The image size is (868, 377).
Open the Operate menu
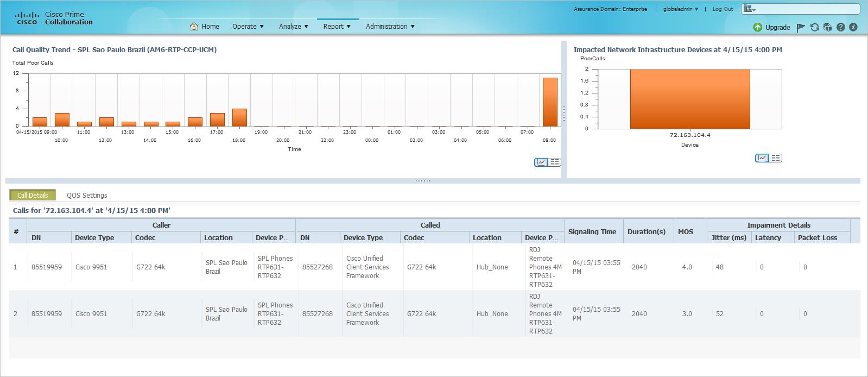[248, 26]
